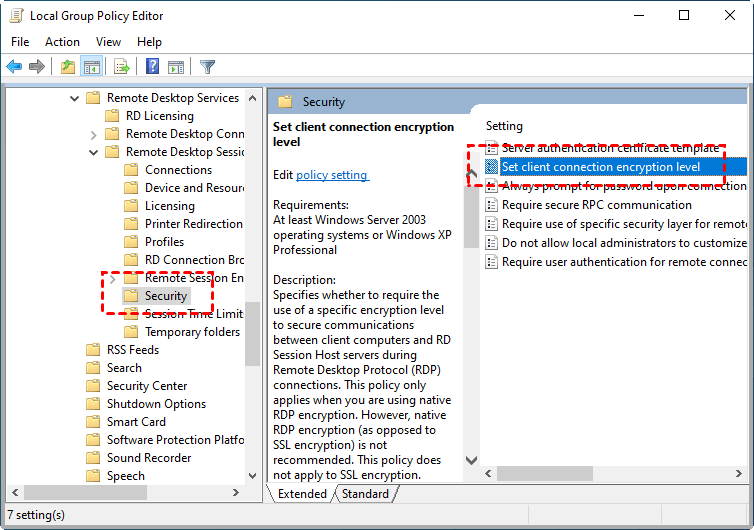Image resolution: width=754 pixels, height=530 pixels.
Task: Open the View menu
Action: coord(108,42)
